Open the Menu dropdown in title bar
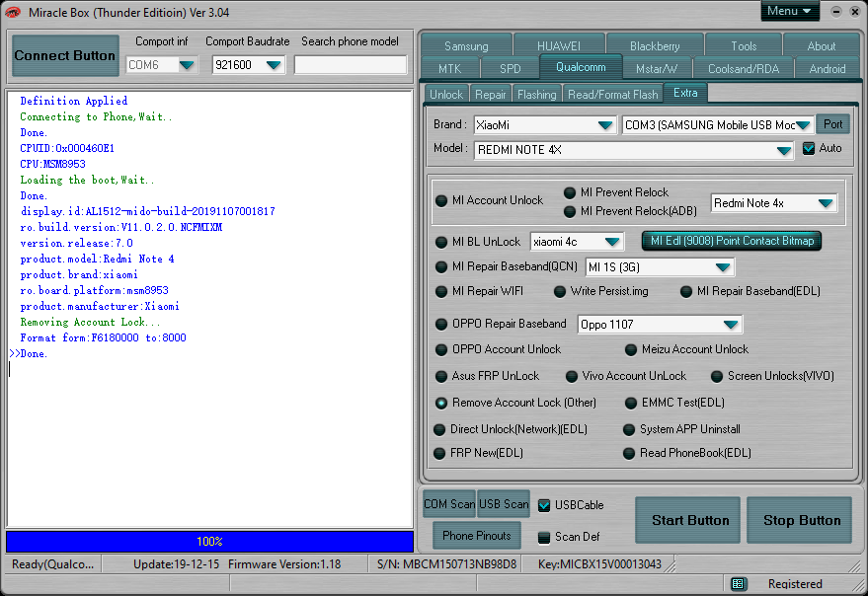This screenshot has height=596, width=868. coord(789,11)
